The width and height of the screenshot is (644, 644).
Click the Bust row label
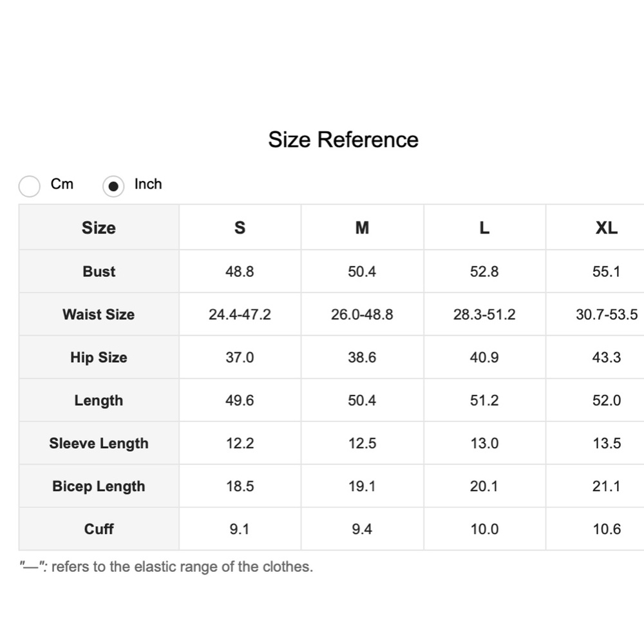click(x=99, y=272)
